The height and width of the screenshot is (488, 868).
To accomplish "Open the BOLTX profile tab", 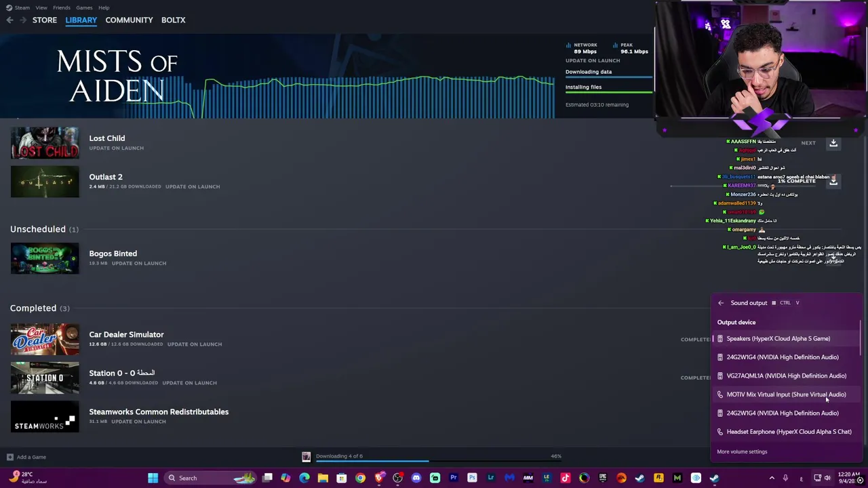I will [x=173, y=20].
